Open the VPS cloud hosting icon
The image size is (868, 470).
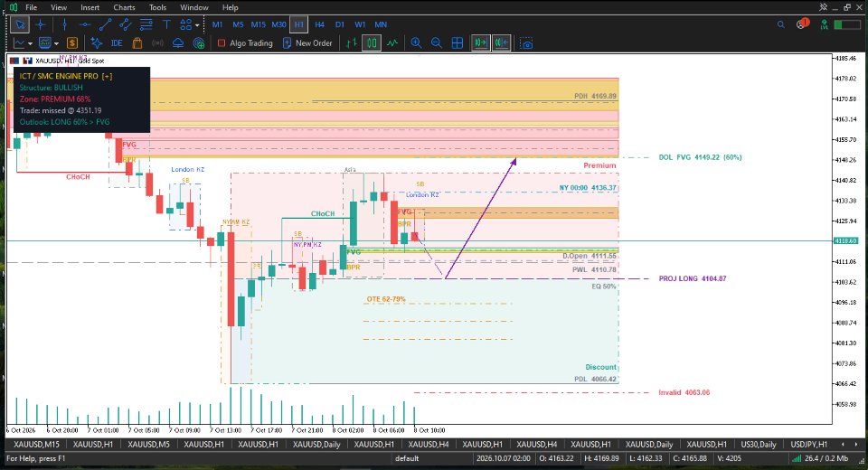pos(178,43)
